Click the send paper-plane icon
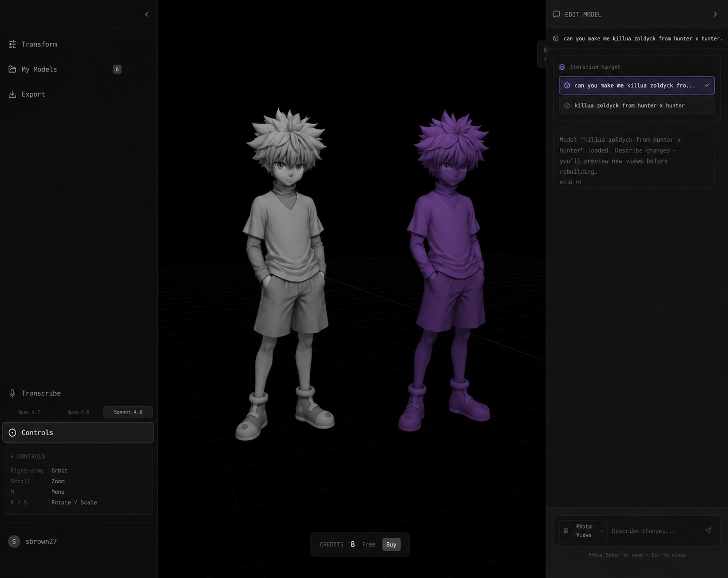This screenshot has width=728, height=578. pos(708,530)
